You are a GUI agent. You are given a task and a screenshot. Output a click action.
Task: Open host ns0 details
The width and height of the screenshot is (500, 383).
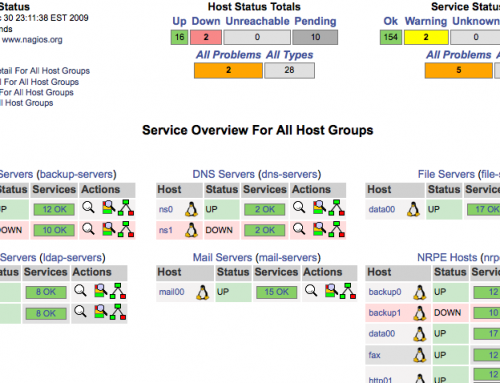tap(166, 209)
